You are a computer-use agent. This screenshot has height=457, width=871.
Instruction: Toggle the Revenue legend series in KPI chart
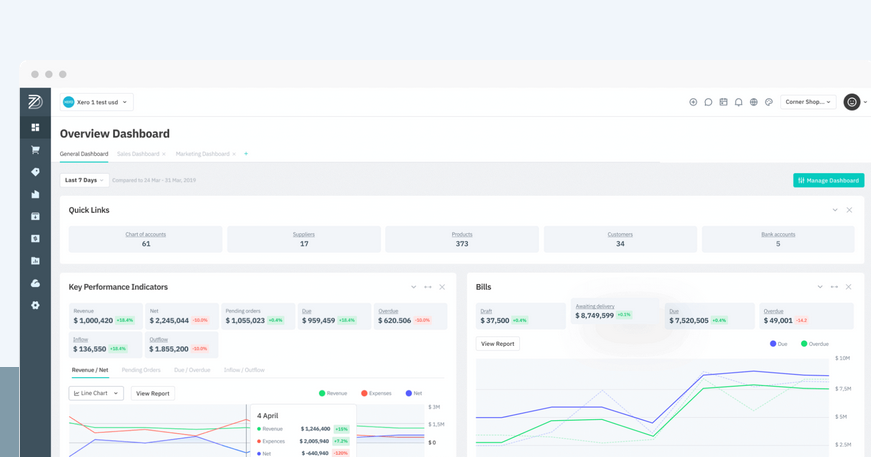pos(333,393)
